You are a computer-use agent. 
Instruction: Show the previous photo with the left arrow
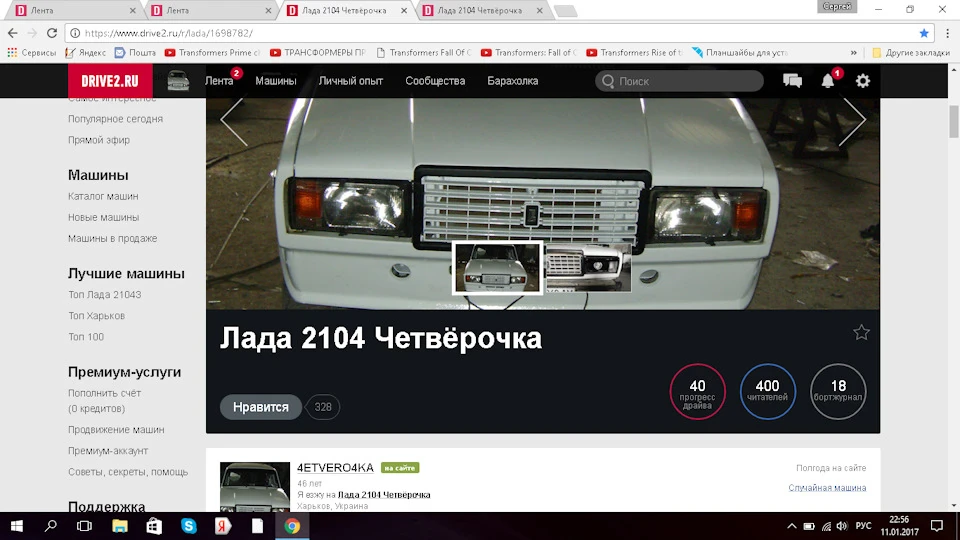[x=234, y=121]
